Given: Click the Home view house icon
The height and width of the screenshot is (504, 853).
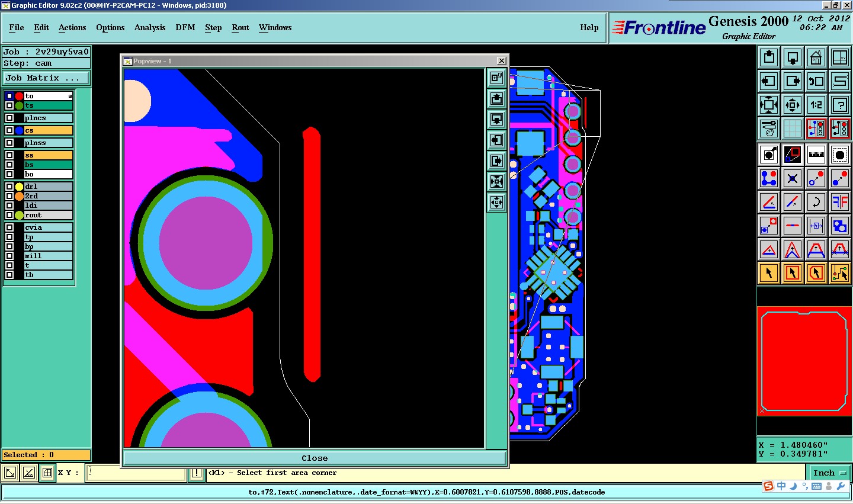Looking at the screenshot, I should pos(816,57).
